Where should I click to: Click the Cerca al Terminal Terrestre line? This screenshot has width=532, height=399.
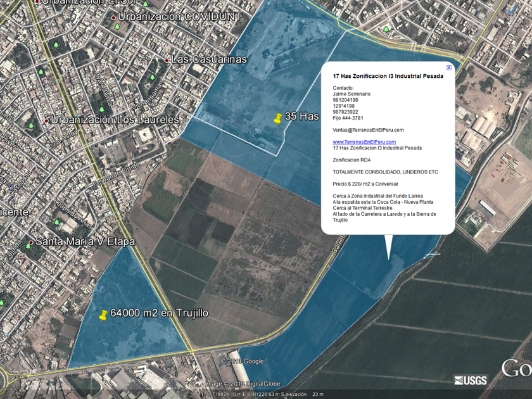click(362, 208)
